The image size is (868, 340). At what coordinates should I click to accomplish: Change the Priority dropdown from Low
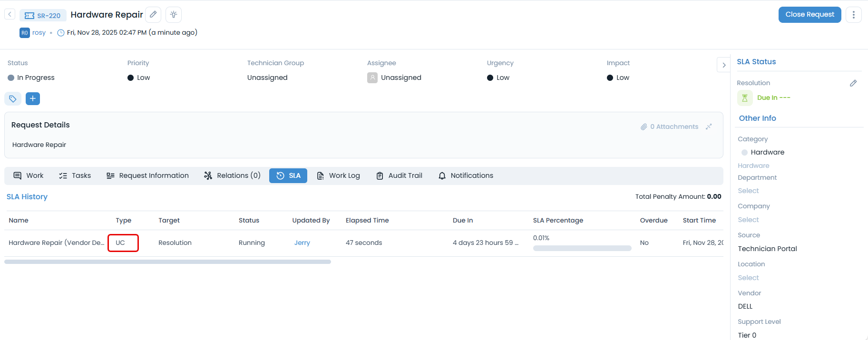(x=143, y=78)
